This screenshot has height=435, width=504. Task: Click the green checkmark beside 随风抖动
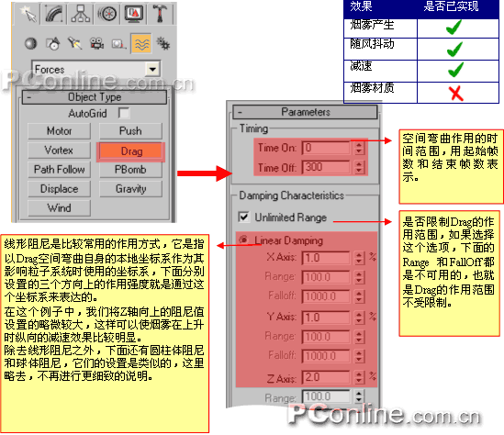click(x=454, y=49)
